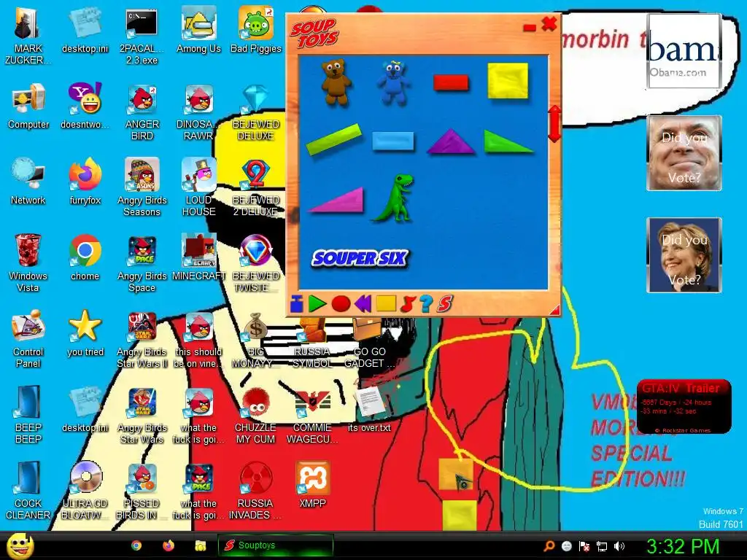The width and height of the screenshot is (747, 560).
Task: Pick the blue teddy bear toy
Action: click(393, 83)
